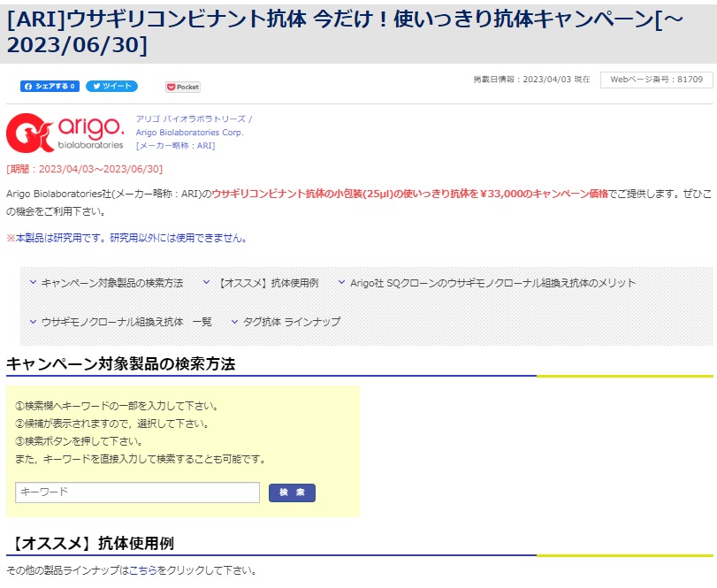Click the chevron beside キャンペーン対象製品の検索方法

[33, 283]
